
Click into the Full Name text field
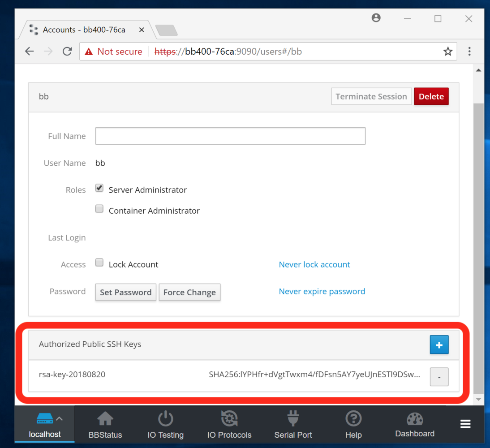tap(230, 136)
